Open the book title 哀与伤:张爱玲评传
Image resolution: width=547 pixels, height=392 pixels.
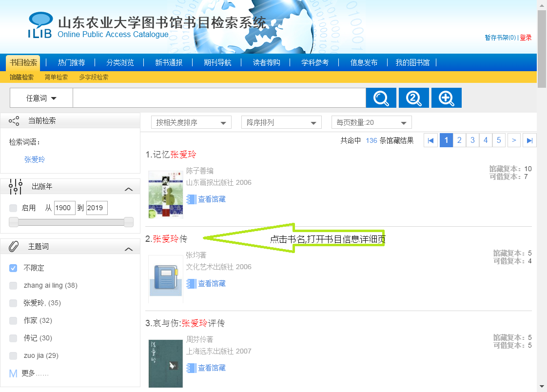[185, 323]
